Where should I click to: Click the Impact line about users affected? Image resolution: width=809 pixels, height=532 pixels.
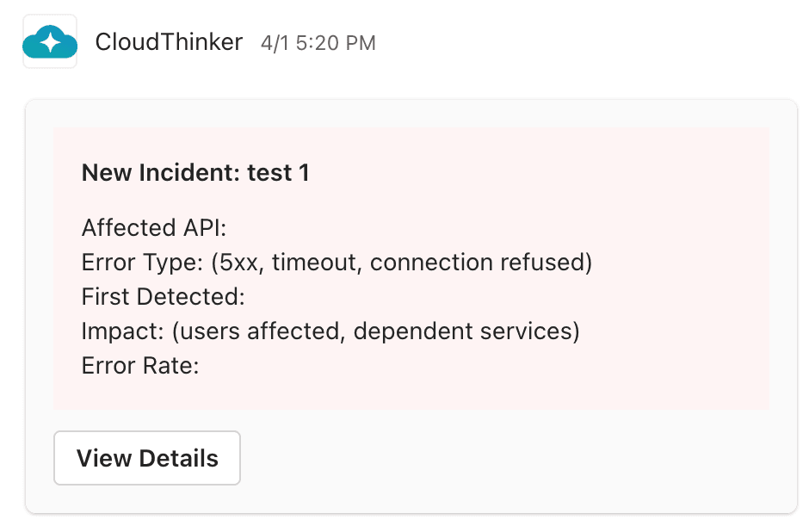330,331
